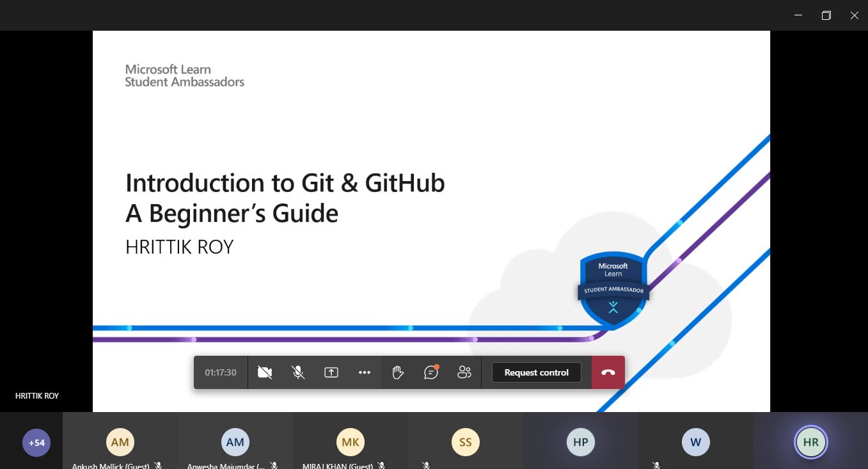Click muted mic icon under W avatar
Viewport: 868px width, 469px height.
click(x=656, y=465)
